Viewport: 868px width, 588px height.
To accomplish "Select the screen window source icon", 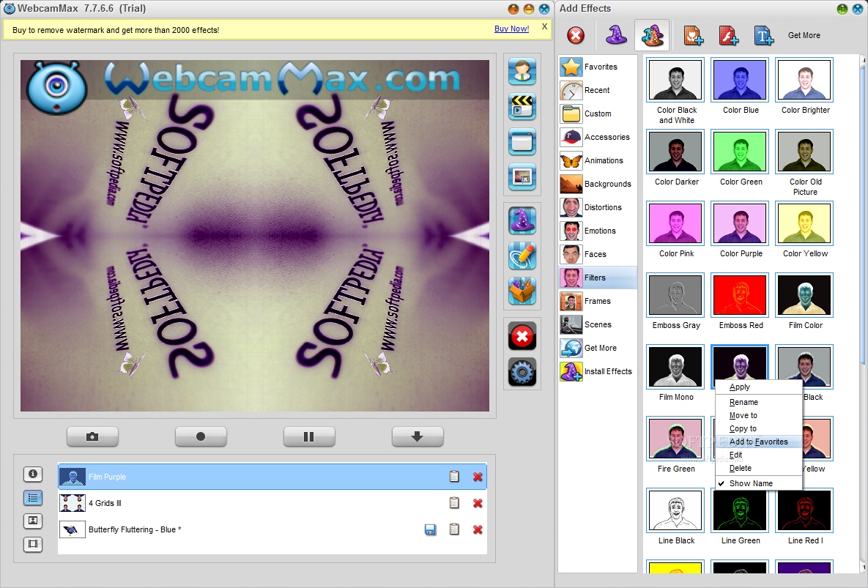I will click(522, 141).
